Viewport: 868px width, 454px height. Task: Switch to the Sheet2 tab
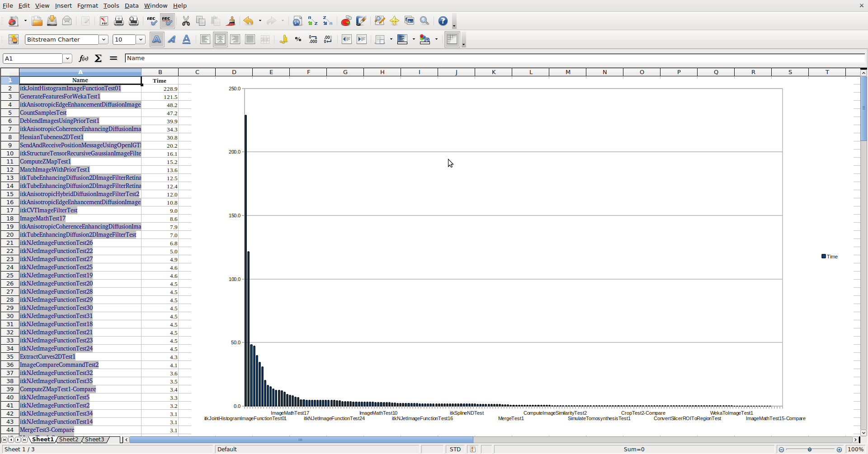coord(69,440)
